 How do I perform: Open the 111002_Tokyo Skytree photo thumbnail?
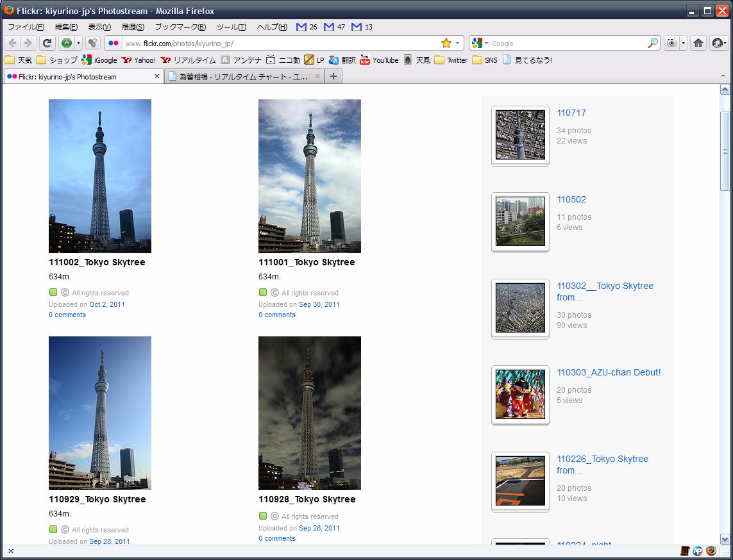(x=100, y=176)
